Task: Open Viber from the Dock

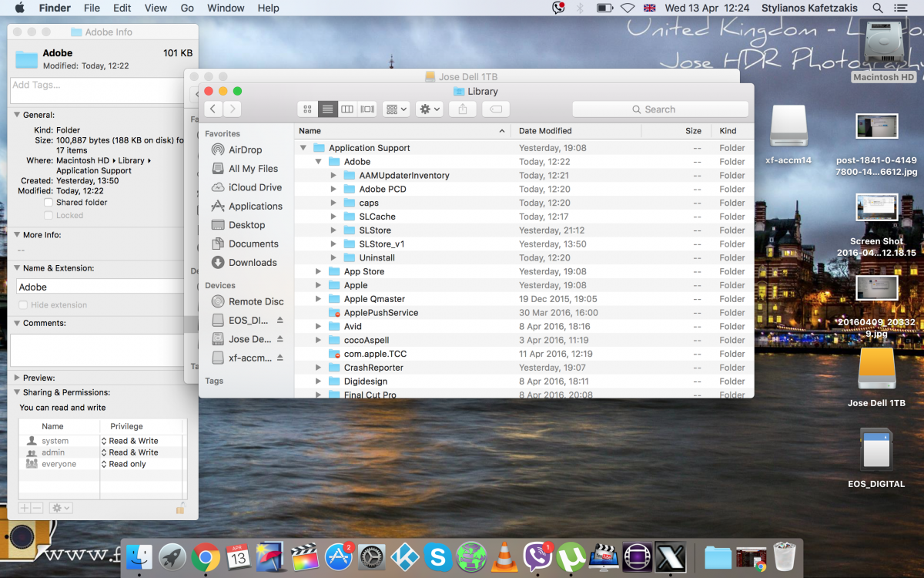Action: pyautogui.click(x=537, y=556)
